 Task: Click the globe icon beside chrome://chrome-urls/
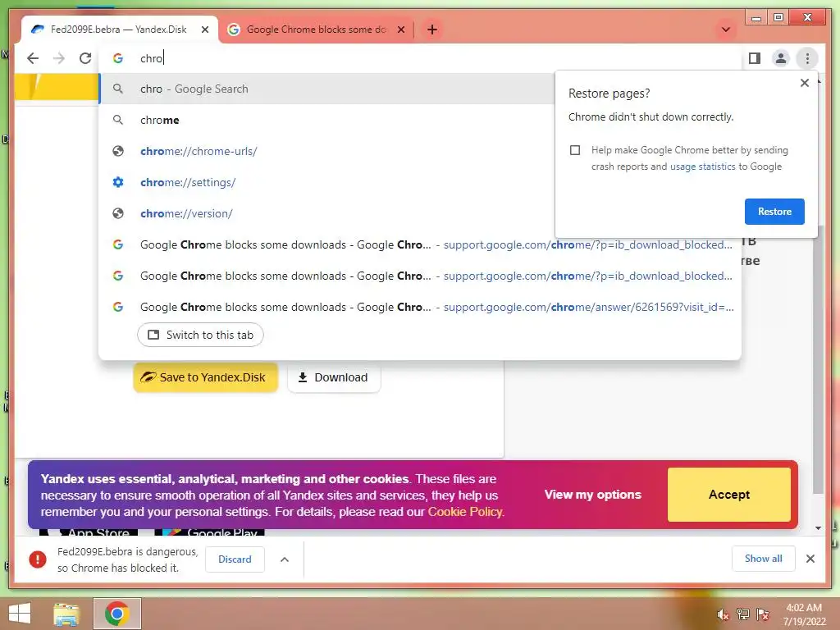point(118,151)
